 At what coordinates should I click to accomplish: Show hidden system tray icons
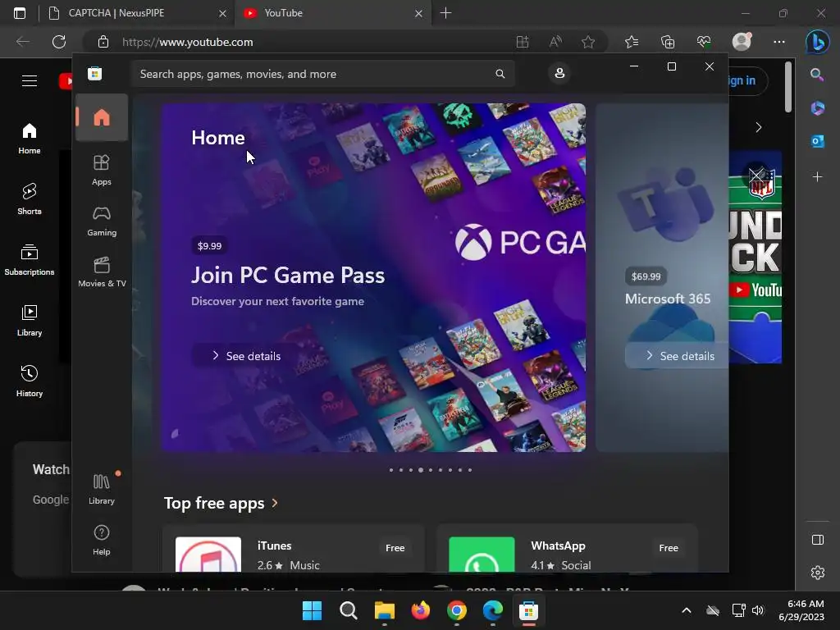(687, 610)
